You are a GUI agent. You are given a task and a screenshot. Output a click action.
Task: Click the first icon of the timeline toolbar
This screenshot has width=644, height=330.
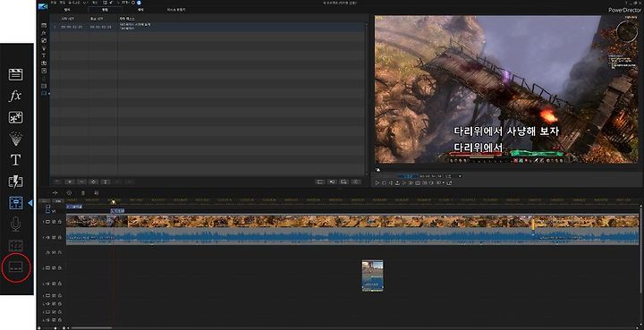click(55, 192)
